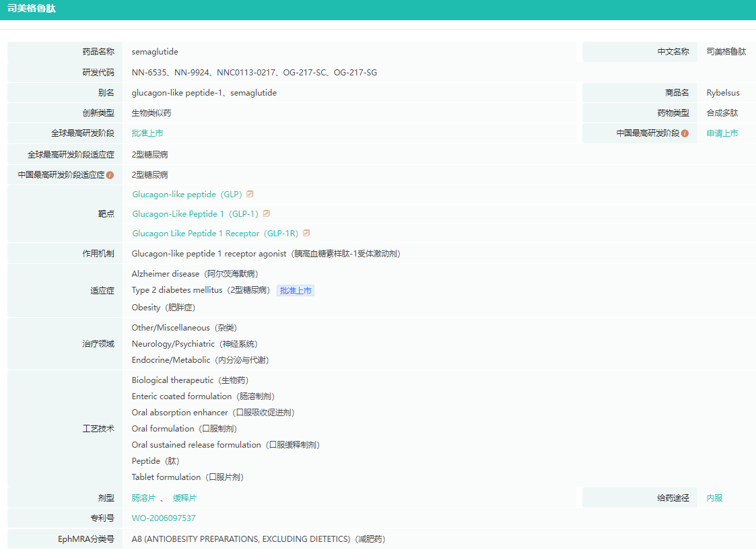Click info icon next to 中国最高研发阶段
This screenshot has height=552, width=756.
click(685, 133)
